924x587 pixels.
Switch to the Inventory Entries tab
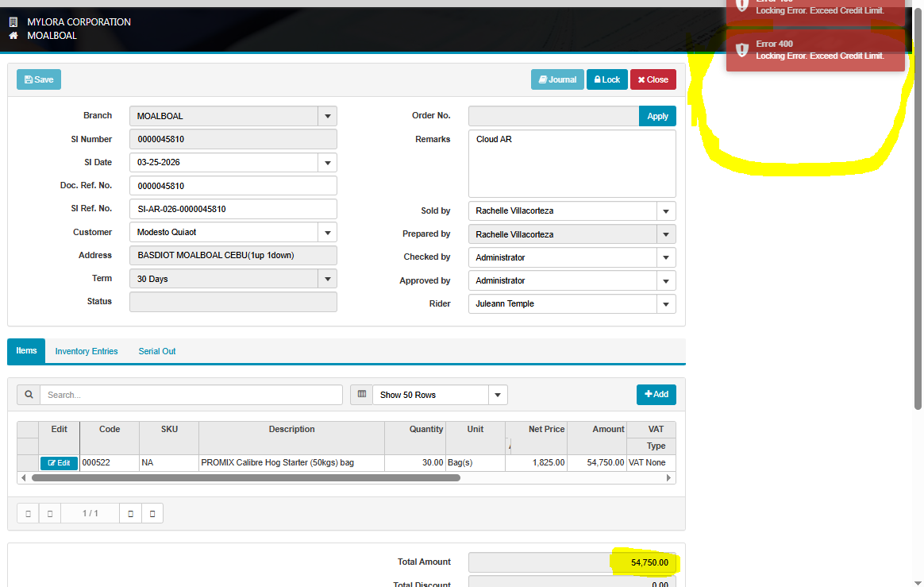87,351
